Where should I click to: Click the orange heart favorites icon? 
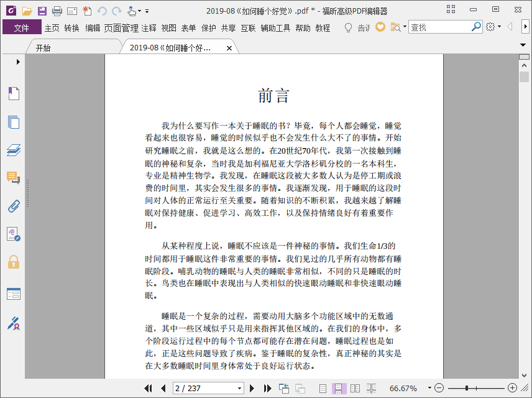pos(380,27)
